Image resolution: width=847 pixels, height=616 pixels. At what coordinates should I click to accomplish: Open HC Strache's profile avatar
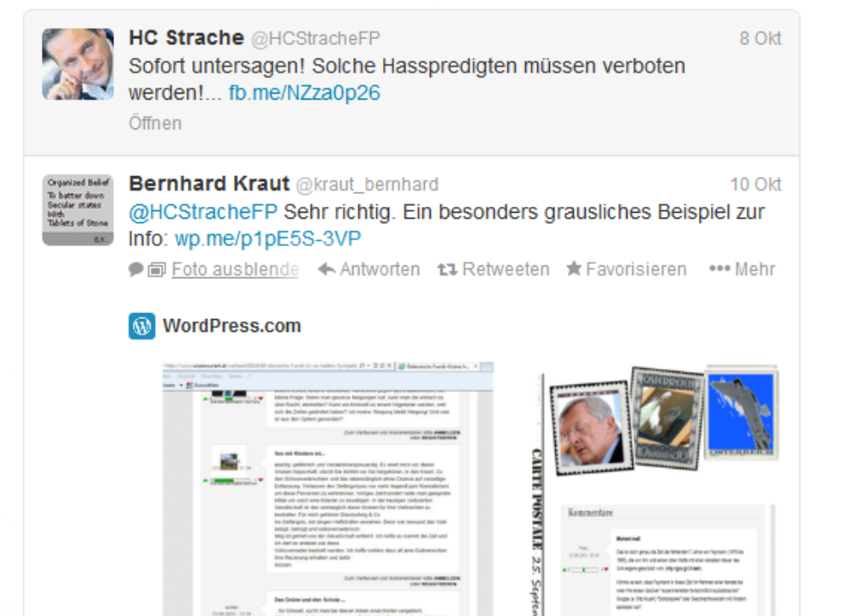77,64
